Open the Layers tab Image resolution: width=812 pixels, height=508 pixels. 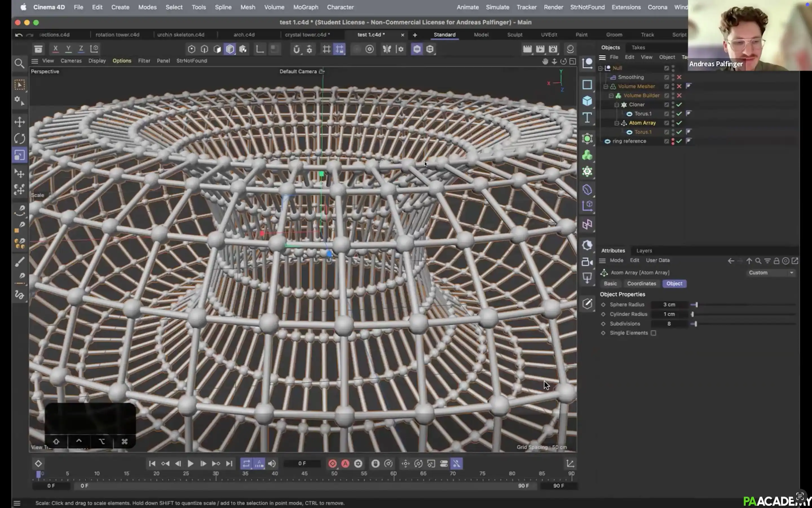[644, 251]
